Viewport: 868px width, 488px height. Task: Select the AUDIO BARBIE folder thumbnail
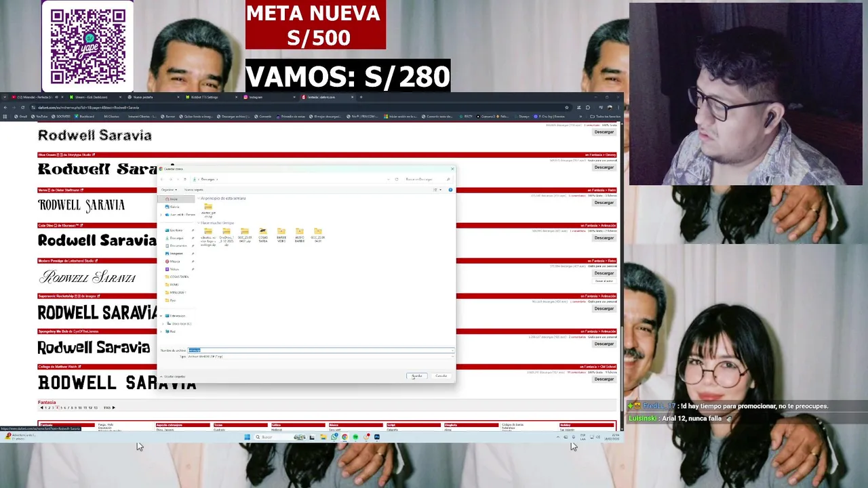click(299, 235)
